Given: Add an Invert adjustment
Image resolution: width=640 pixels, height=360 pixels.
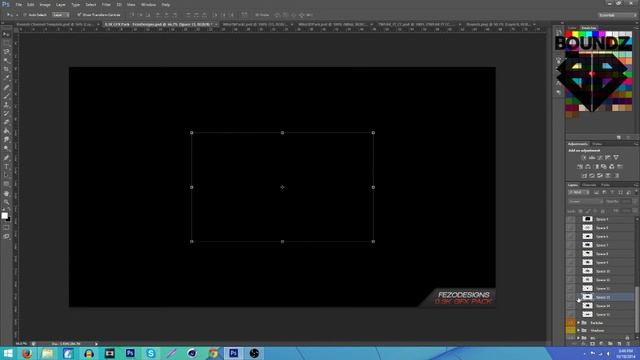Looking at the screenshot, I should click(584, 176).
